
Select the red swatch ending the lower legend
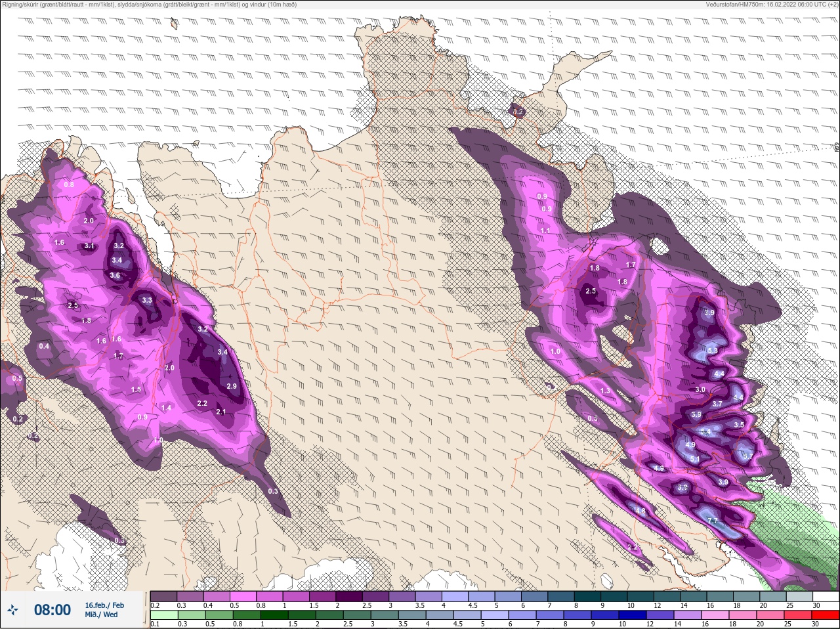(x=826, y=615)
